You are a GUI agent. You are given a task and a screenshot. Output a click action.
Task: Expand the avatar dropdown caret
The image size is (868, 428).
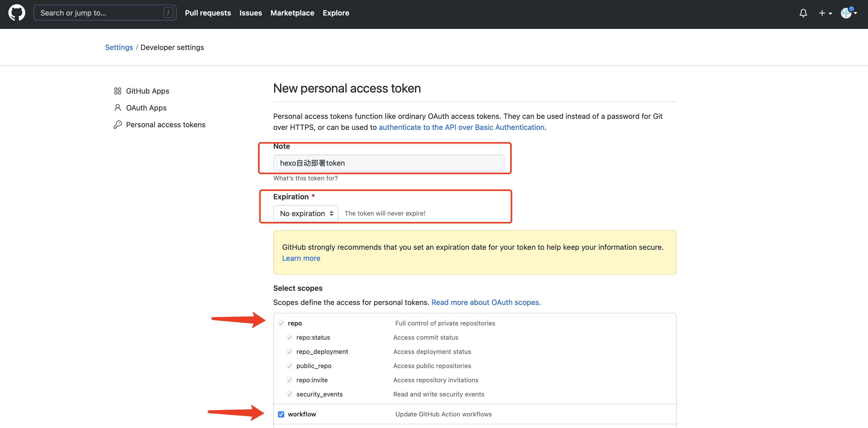856,13
